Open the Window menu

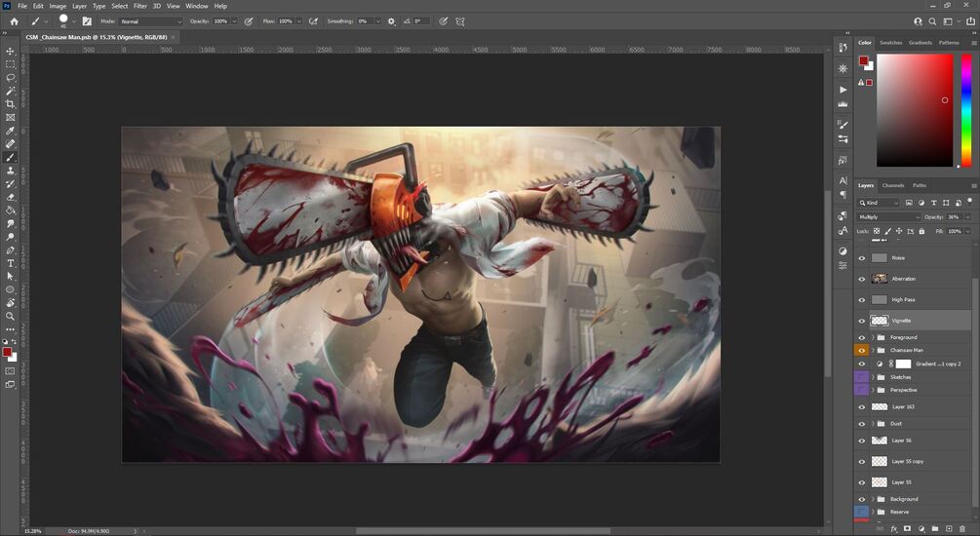(196, 6)
